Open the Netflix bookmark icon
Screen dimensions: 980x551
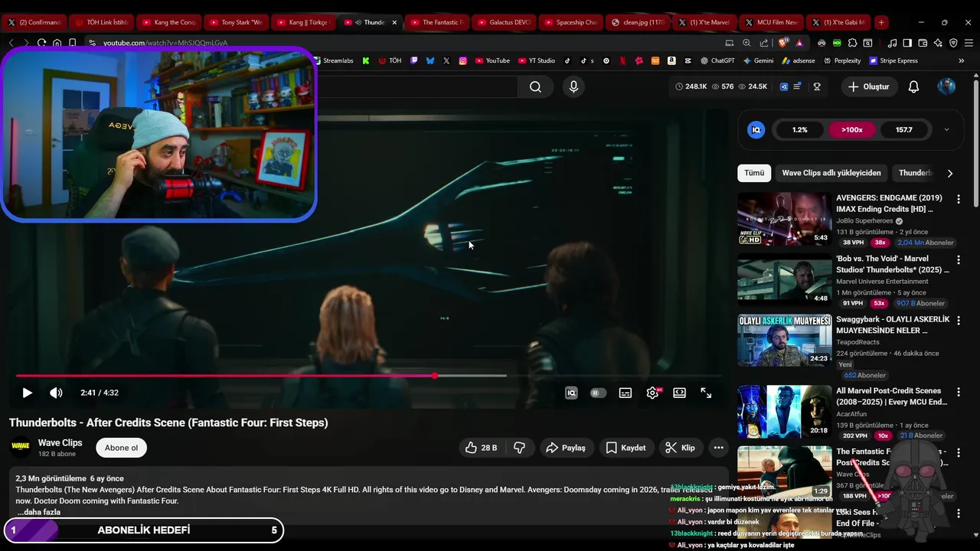622,60
